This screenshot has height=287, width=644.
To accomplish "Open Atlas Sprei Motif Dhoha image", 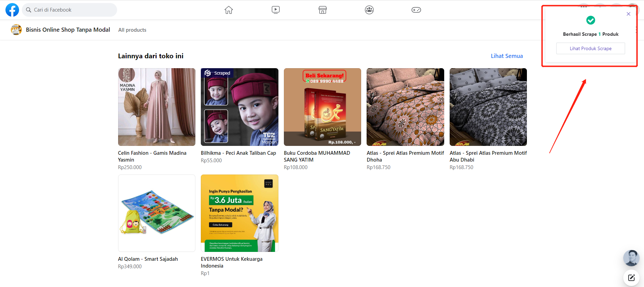I will 405,107.
